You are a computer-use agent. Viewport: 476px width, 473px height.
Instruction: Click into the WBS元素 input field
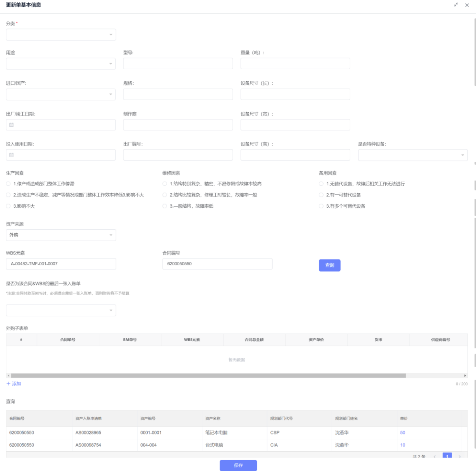[61, 264]
